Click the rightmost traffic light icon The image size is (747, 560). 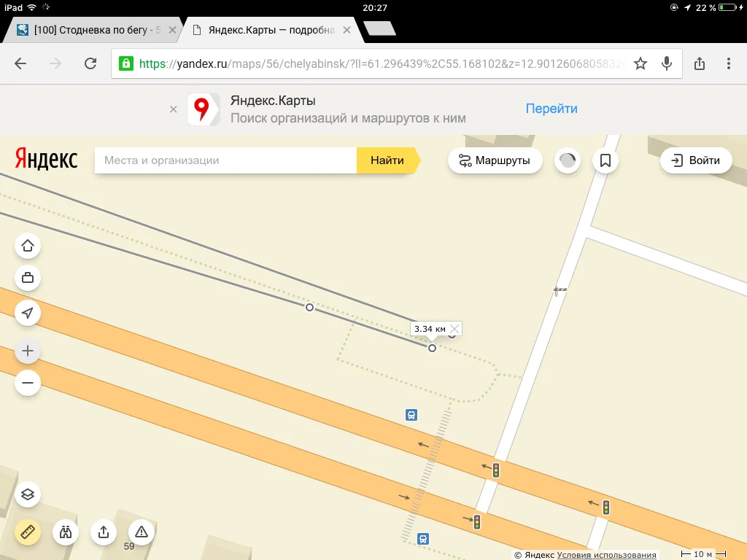(606, 507)
